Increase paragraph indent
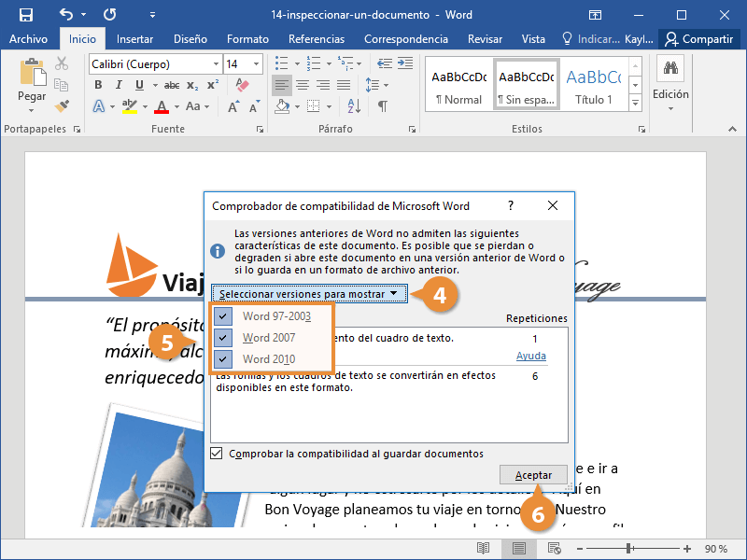 coord(405,63)
